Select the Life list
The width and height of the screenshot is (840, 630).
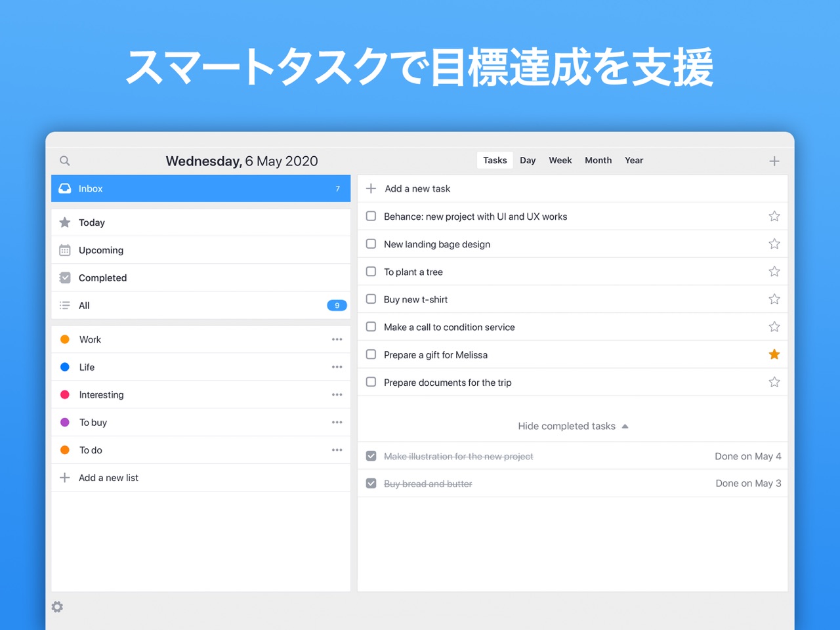tap(201, 367)
